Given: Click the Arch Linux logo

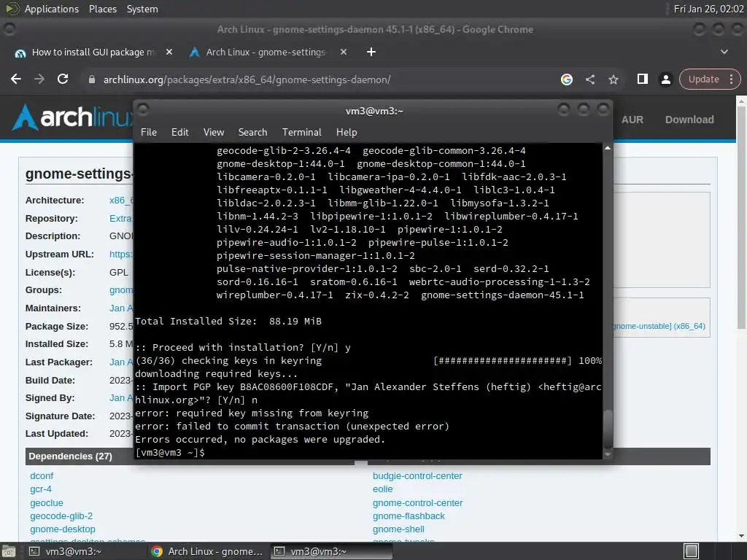Looking at the screenshot, I should [71, 117].
